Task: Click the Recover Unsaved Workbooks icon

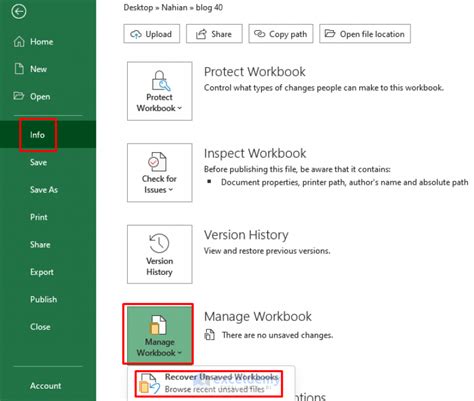Action: click(x=150, y=383)
